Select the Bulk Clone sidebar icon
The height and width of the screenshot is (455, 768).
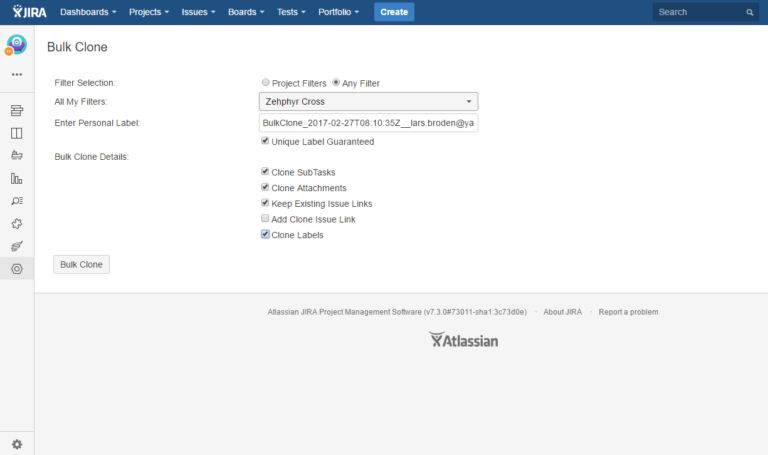pyautogui.click(x=17, y=269)
